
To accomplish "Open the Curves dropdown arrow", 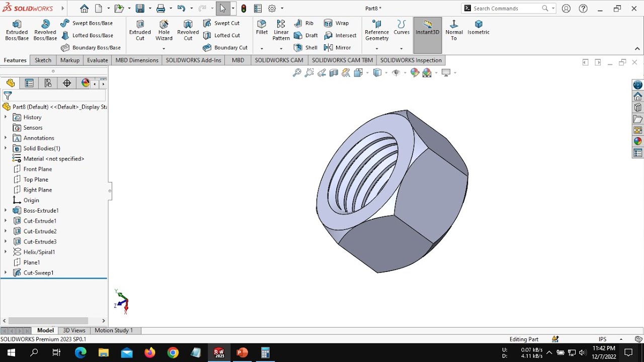I will point(401,49).
